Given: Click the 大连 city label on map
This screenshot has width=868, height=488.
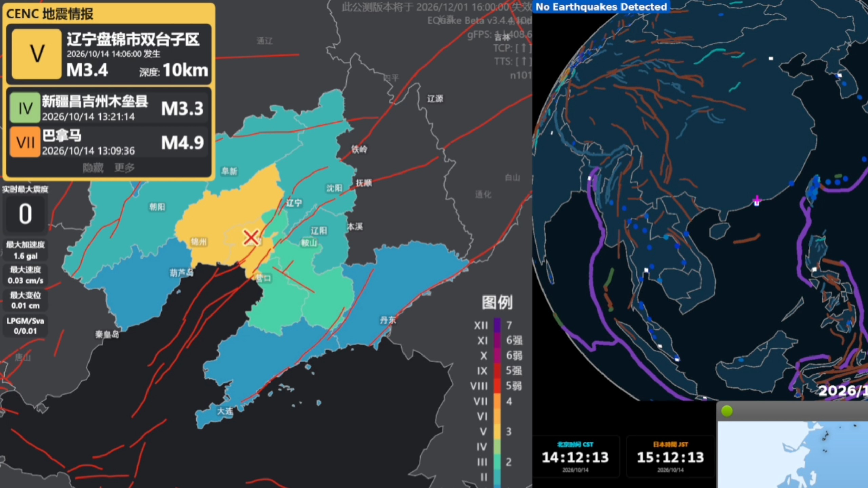Looking at the screenshot, I should [225, 411].
